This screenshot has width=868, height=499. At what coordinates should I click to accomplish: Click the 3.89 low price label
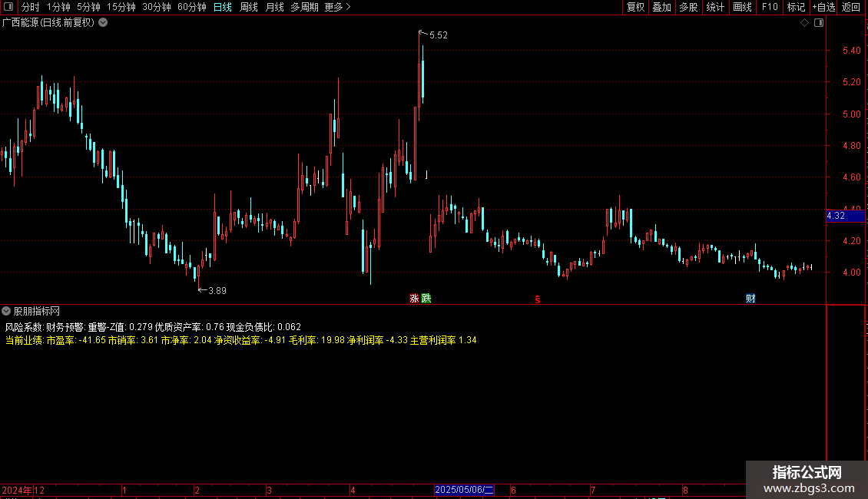pos(217,290)
